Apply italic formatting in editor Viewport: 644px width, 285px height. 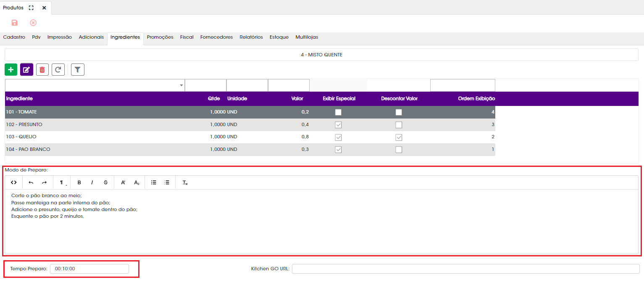(x=92, y=182)
